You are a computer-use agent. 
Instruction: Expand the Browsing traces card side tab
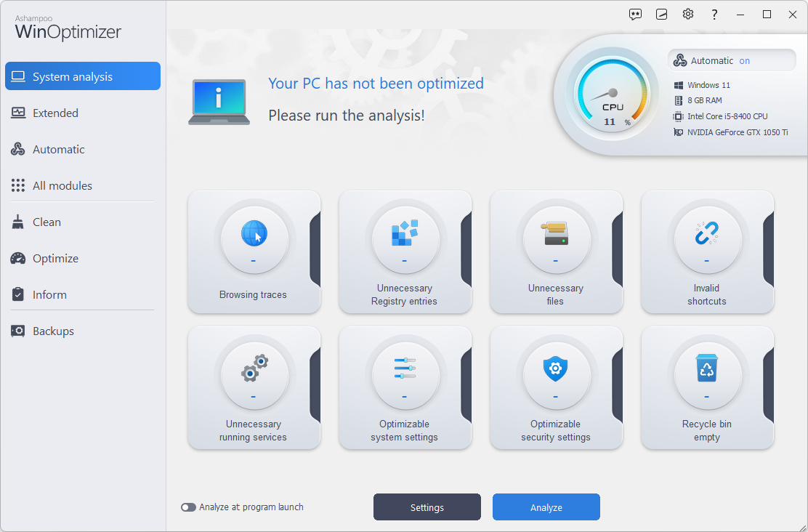coord(315,249)
